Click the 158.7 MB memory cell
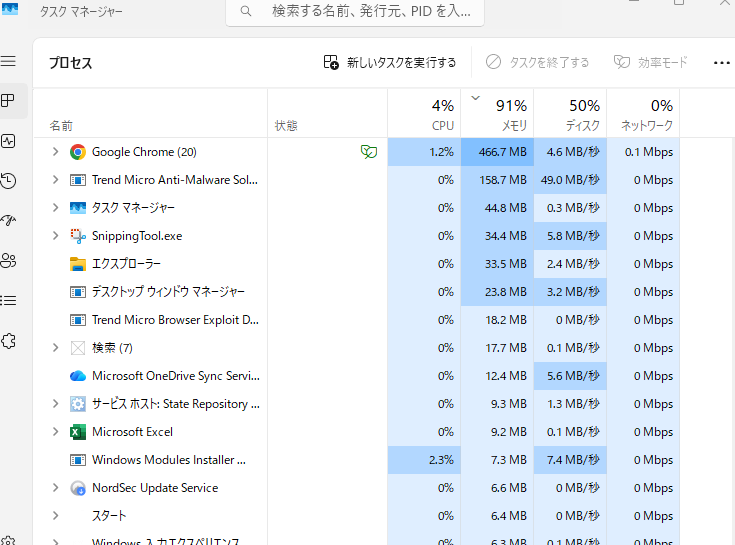 point(497,180)
